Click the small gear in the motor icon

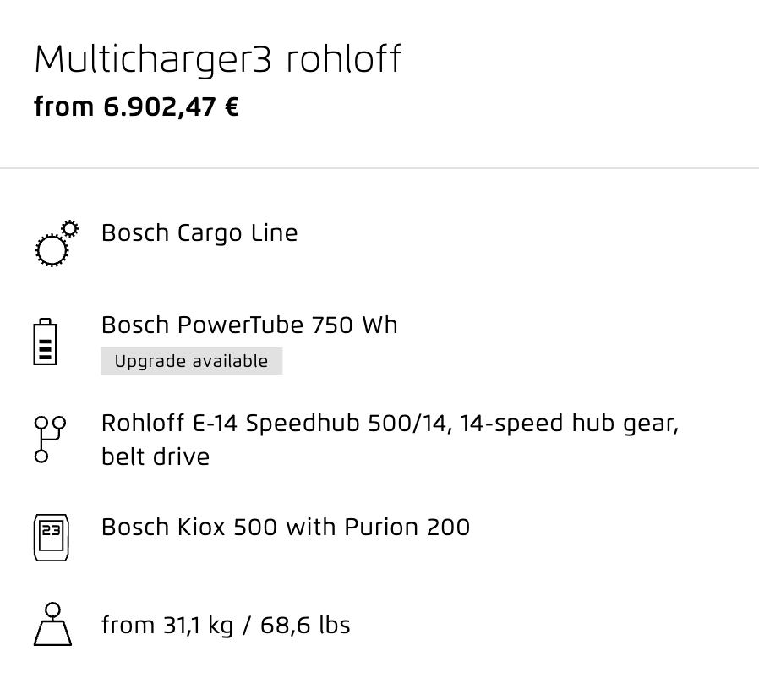[70, 228]
